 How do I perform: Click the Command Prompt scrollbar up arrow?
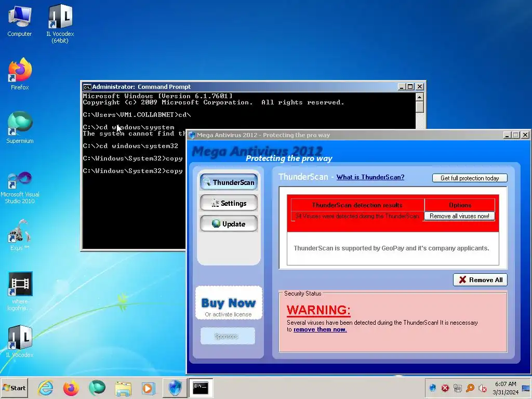(x=420, y=97)
